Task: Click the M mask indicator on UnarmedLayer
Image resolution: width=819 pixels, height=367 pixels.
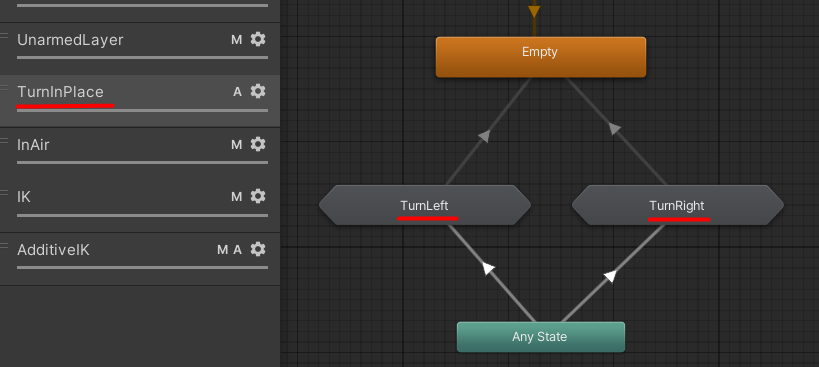Action: [237, 40]
